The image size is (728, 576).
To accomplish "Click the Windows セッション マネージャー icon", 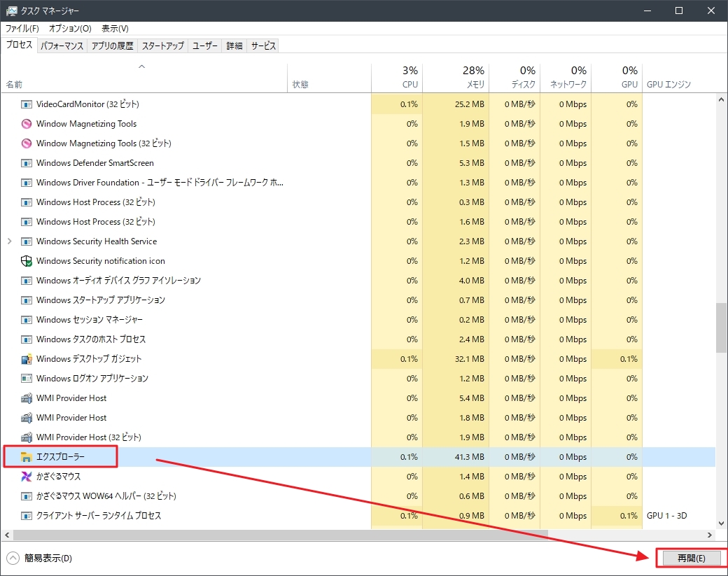I will coord(27,320).
